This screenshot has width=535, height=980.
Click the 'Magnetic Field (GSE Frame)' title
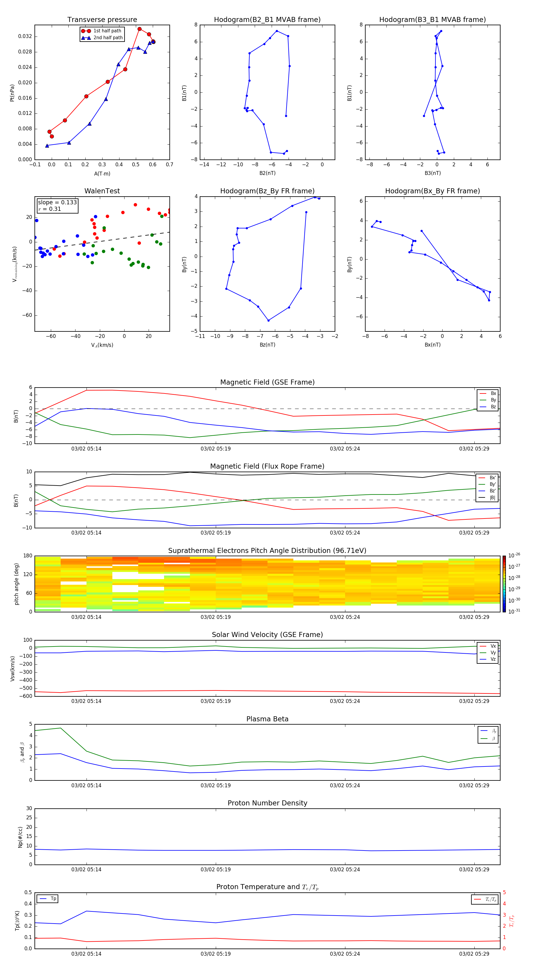point(267,382)
